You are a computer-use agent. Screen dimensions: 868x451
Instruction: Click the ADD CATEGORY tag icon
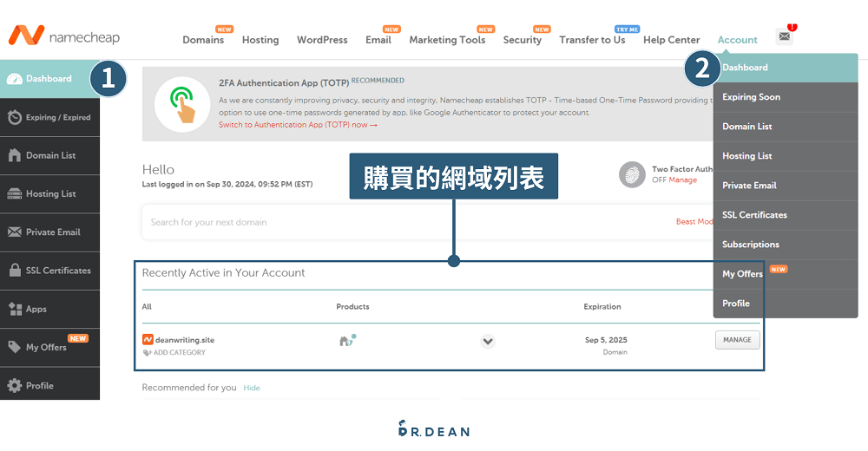click(147, 352)
